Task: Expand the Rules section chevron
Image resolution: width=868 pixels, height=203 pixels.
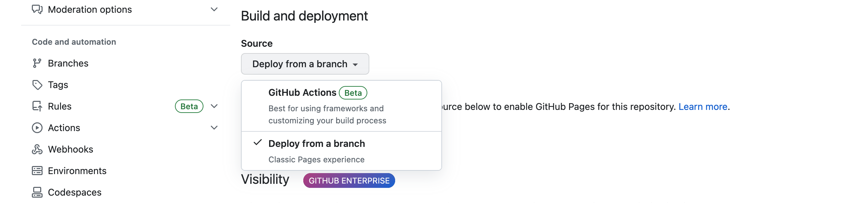Action: click(214, 107)
